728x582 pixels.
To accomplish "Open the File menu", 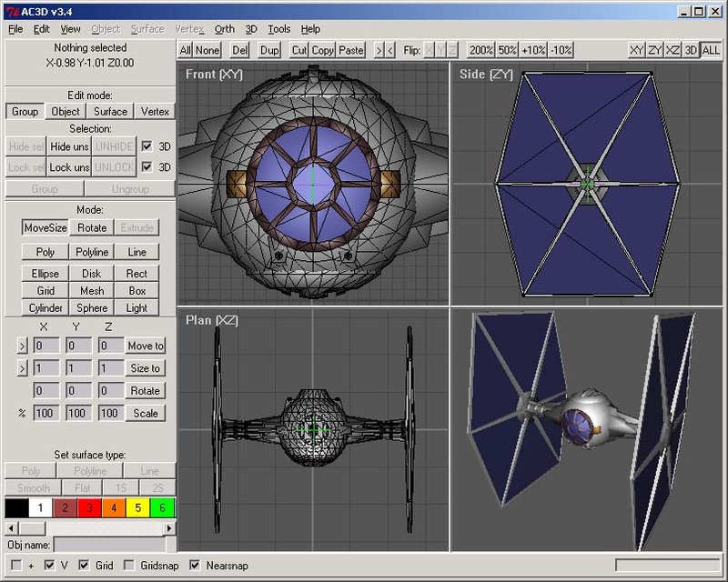I will pos(15,29).
